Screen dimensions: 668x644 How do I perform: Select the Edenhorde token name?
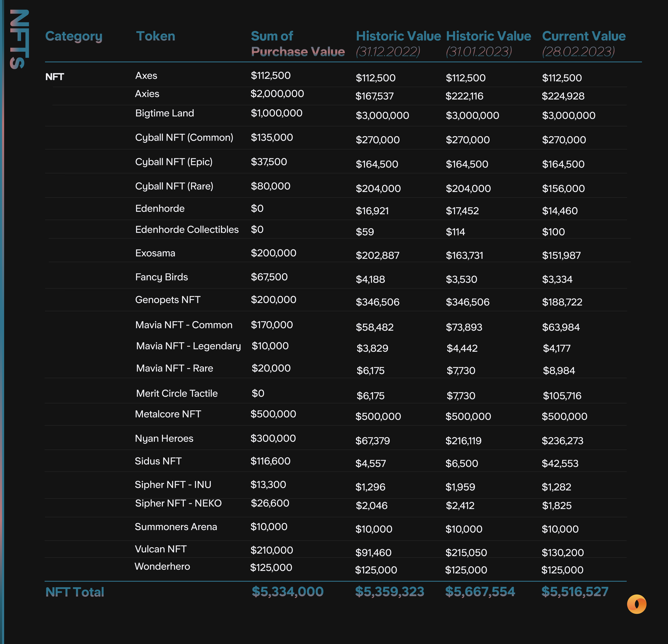(x=159, y=208)
